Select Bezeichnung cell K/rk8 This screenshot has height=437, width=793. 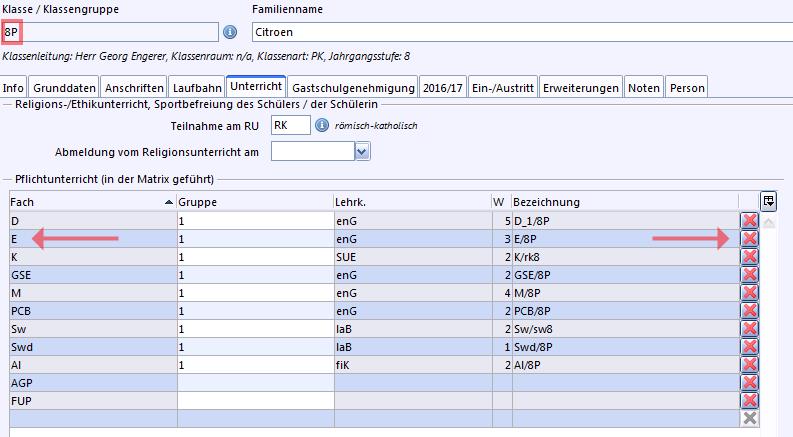626,256
